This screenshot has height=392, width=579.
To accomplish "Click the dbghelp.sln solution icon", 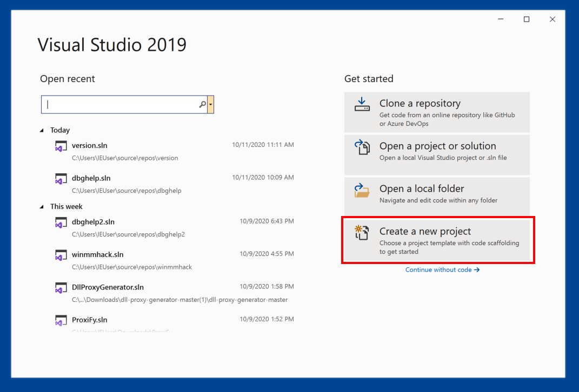I will (61, 179).
